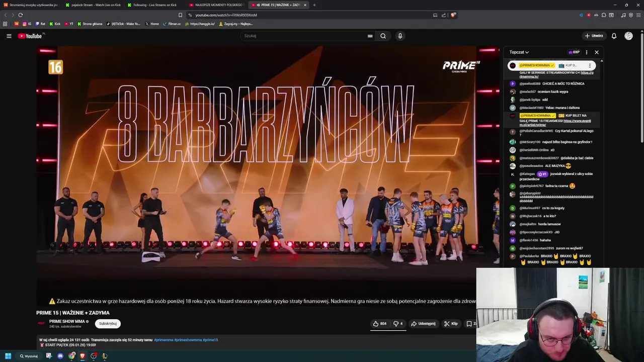Open the browser extensions puzzle icon
This screenshot has width=644, height=362.
(604, 15)
